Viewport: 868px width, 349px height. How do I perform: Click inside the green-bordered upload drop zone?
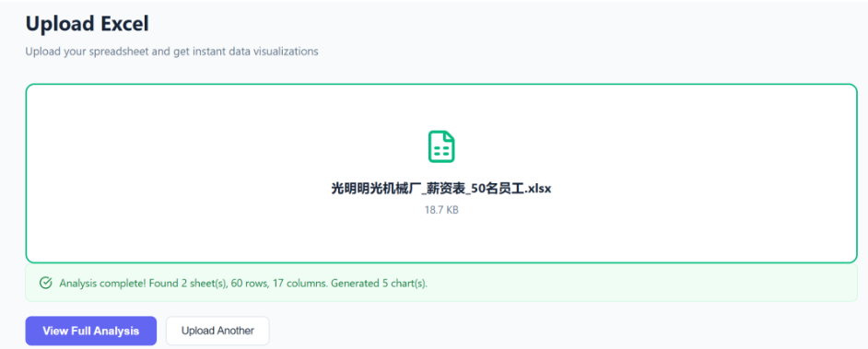click(x=441, y=173)
